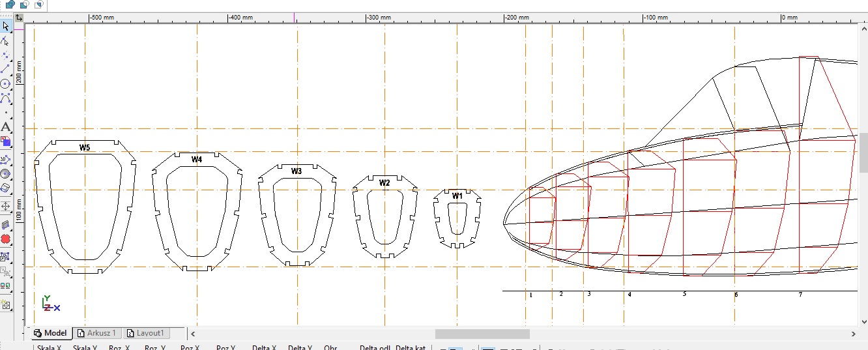Click the 3D 30-degree object tool
Screen dimensions: 868x350
point(6,158)
